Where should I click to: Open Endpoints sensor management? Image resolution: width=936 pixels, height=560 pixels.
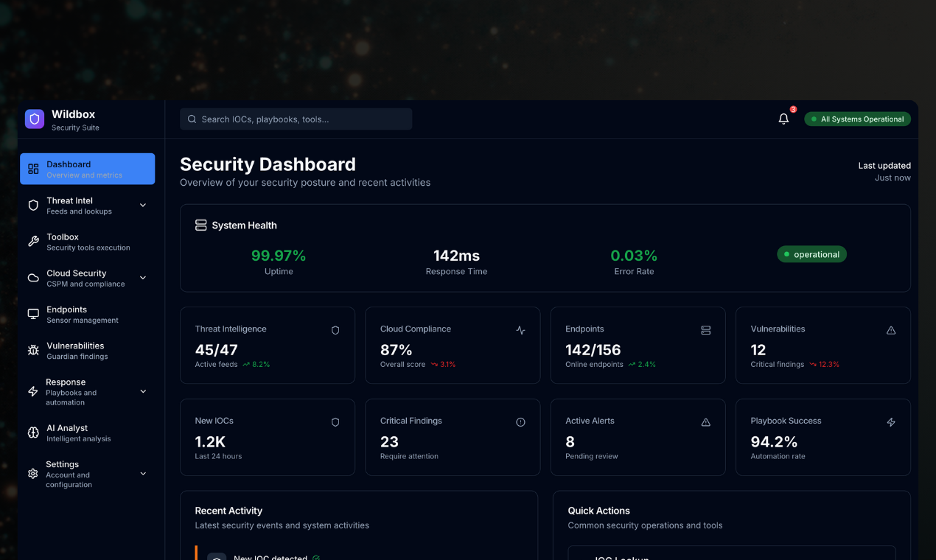click(87, 314)
